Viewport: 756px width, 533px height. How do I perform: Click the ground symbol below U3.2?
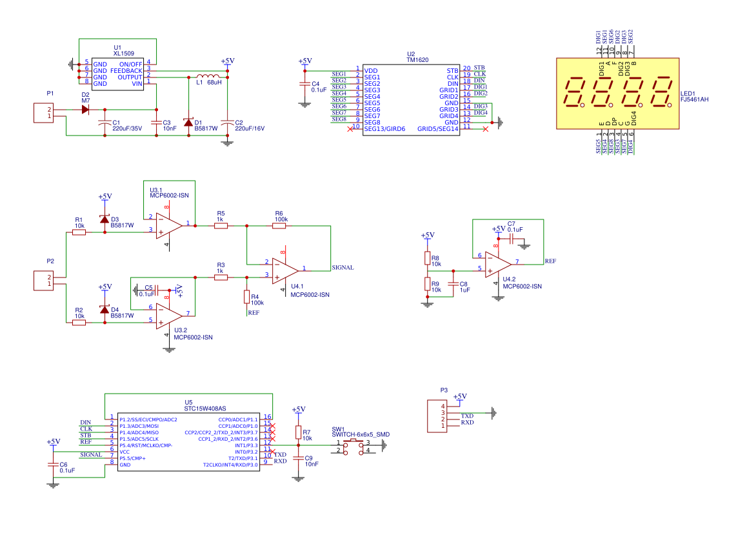click(169, 350)
